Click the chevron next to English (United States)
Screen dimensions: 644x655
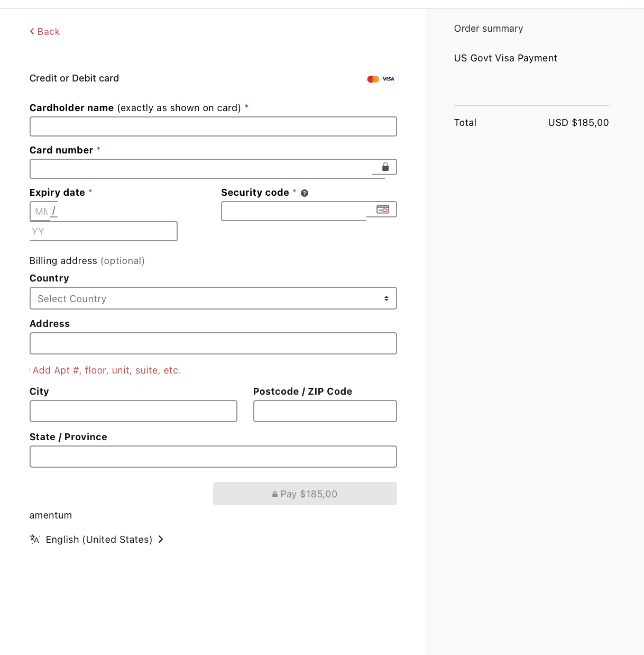pos(161,539)
